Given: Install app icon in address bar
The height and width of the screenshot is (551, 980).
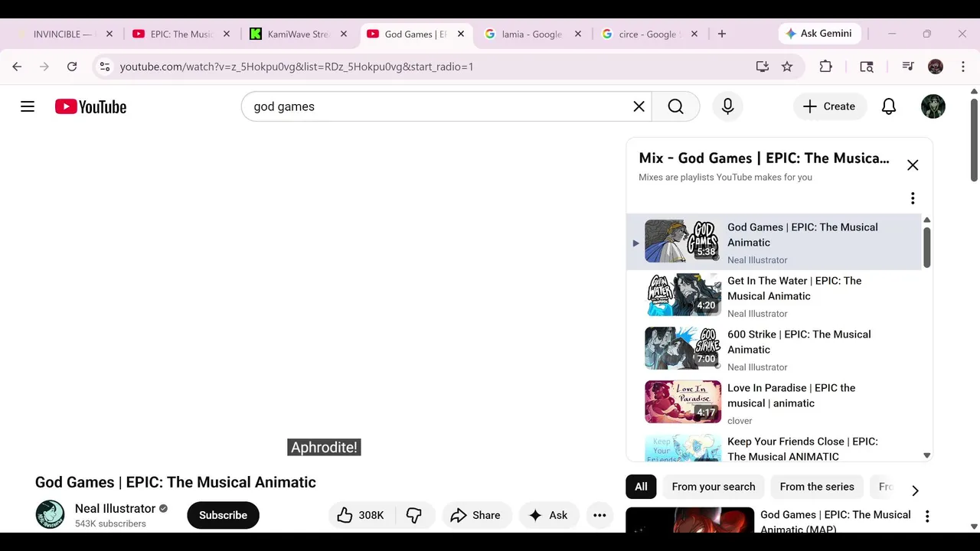Looking at the screenshot, I should coord(762,67).
